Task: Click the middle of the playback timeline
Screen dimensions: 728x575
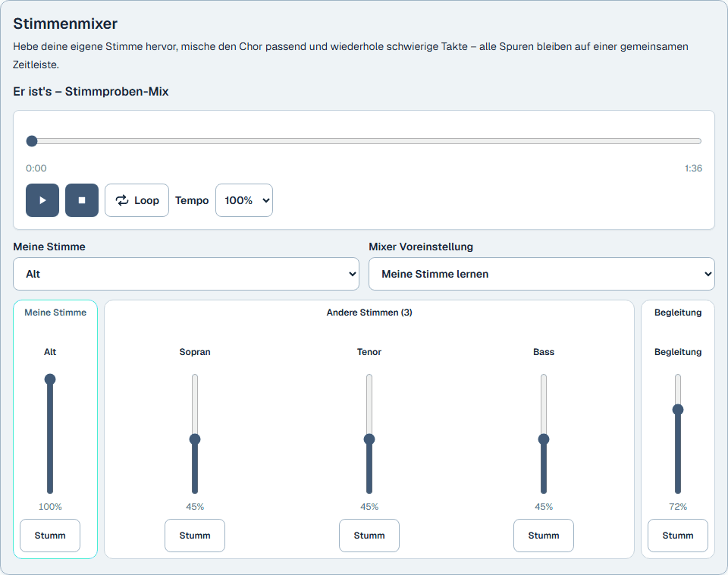Action: 364,141
